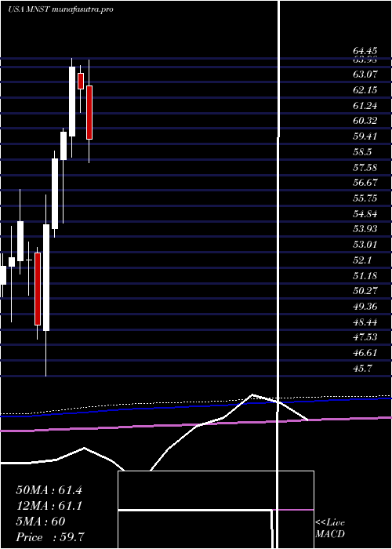Select the 59.41 price level label
The width and height of the screenshot is (392, 549).
coord(365,136)
